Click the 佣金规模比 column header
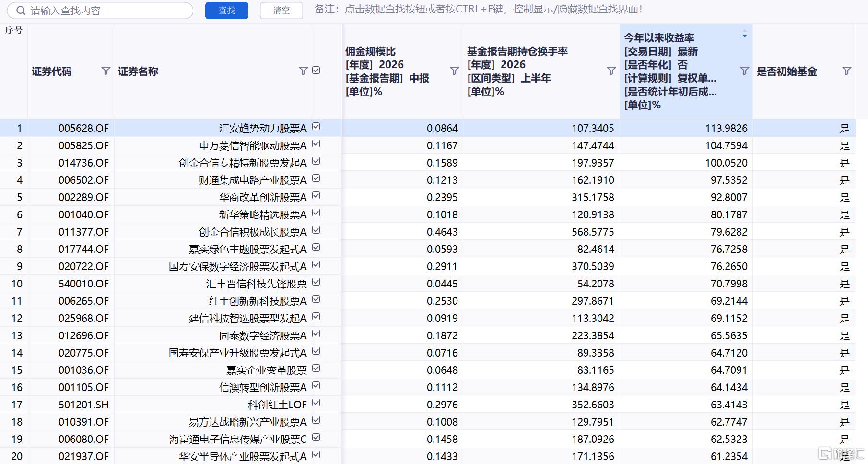Screen dimensions: 868x464 (x=402, y=71)
